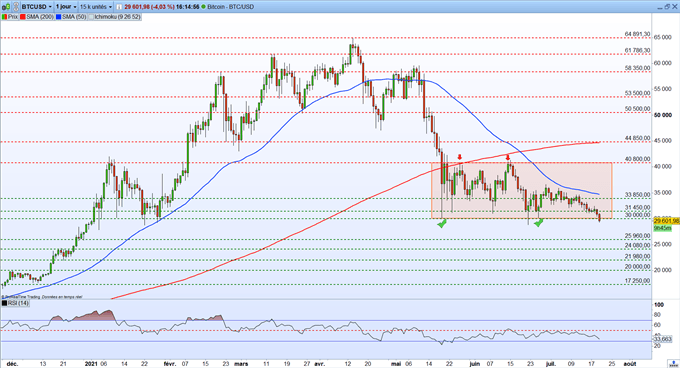Click the 'août' label on the time axis
680x368 pixels.
(630, 364)
